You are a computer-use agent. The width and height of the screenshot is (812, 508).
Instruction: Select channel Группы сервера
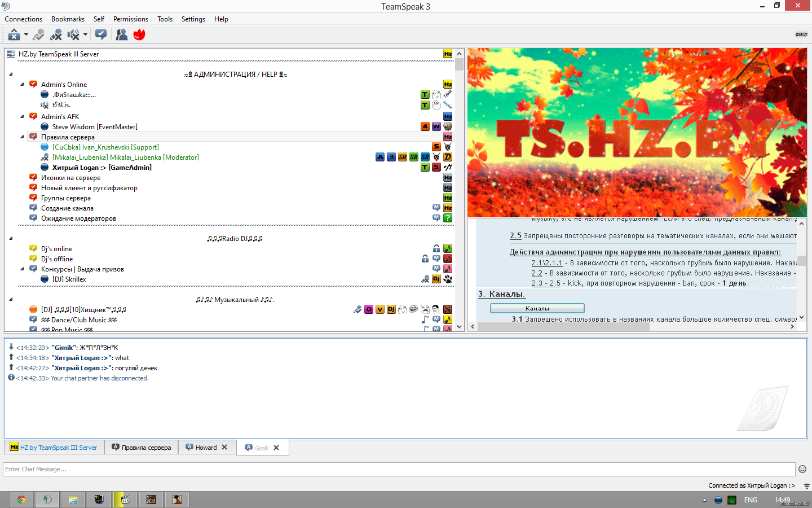[65, 198]
